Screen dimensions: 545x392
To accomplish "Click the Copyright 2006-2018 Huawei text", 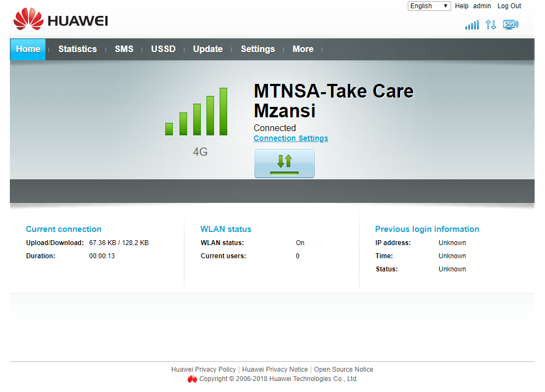I will coord(278,379).
